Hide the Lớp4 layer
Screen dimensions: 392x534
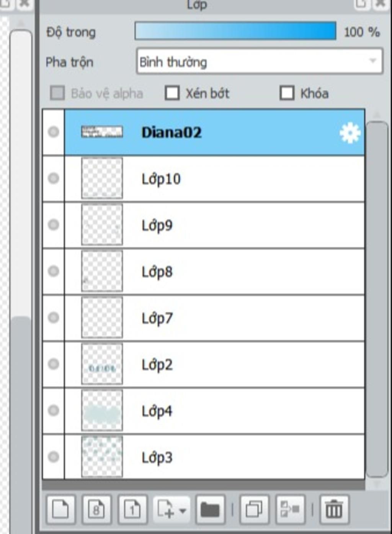point(54,410)
